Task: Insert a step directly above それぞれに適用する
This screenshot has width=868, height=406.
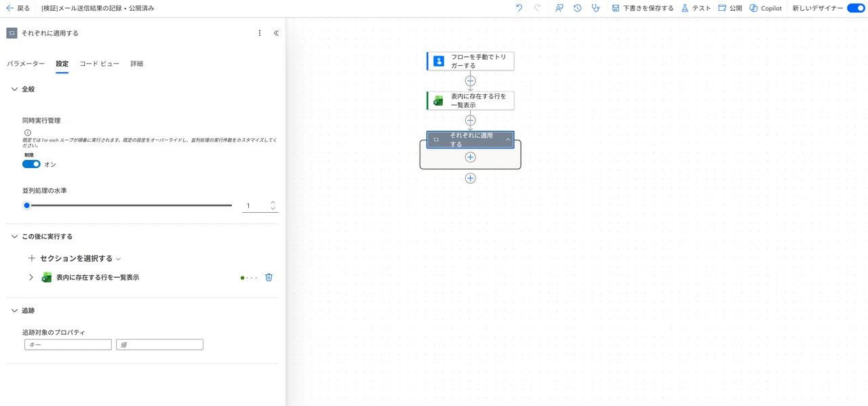Action: pyautogui.click(x=471, y=120)
